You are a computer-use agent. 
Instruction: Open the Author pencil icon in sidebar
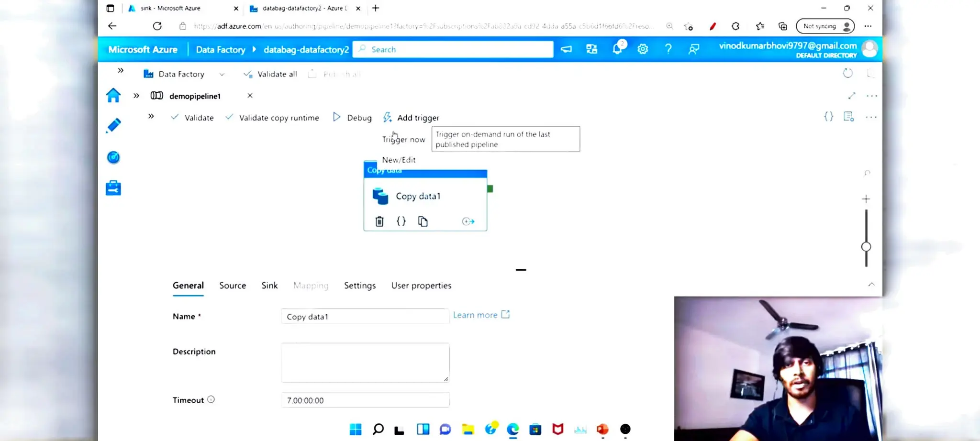point(113,126)
